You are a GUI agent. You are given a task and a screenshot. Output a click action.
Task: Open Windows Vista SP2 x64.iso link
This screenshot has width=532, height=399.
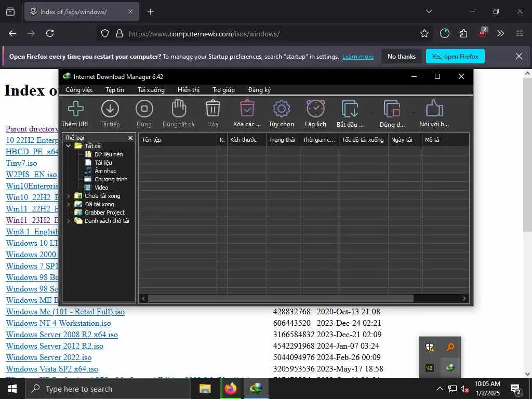tap(52, 369)
